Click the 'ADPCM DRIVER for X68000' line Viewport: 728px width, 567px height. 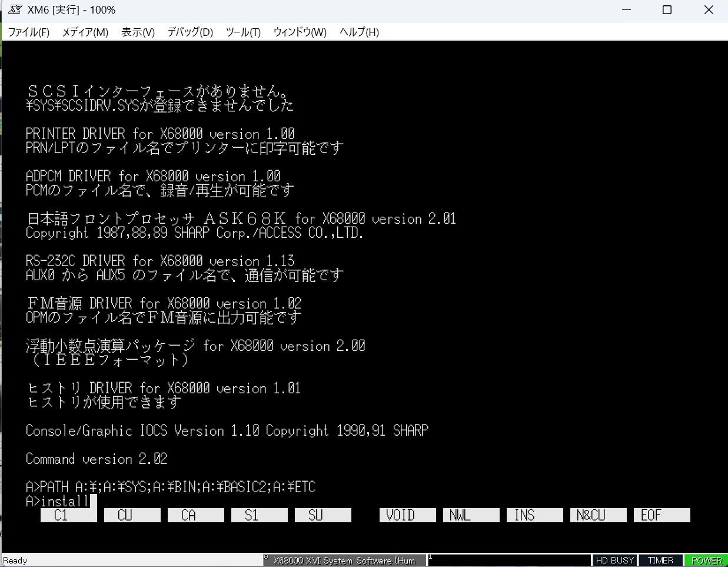[153, 176]
